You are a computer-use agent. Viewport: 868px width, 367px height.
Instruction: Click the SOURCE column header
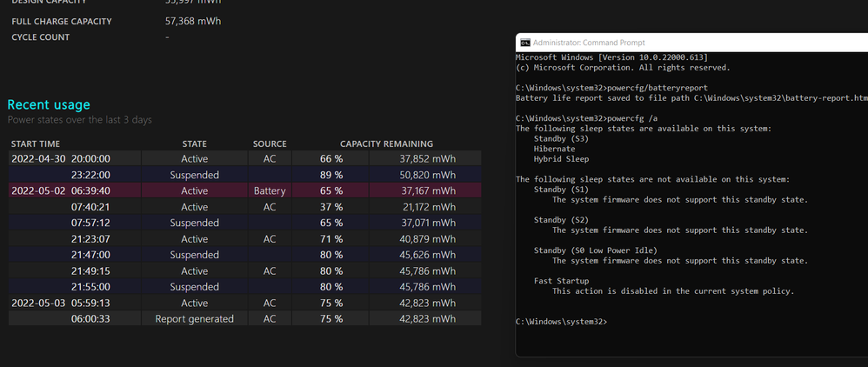(270, 143)
